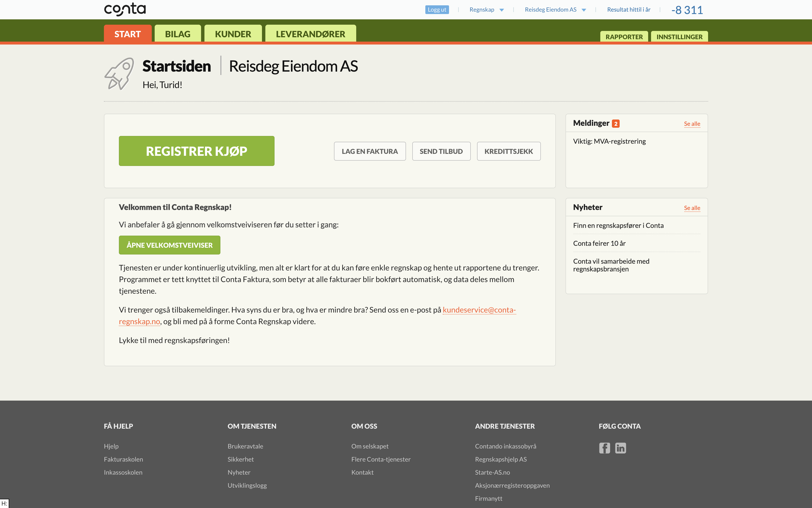Click the Firmanytt footer link
The width and height of the screenshot is (812, 508).
click(x=489, y=499)
